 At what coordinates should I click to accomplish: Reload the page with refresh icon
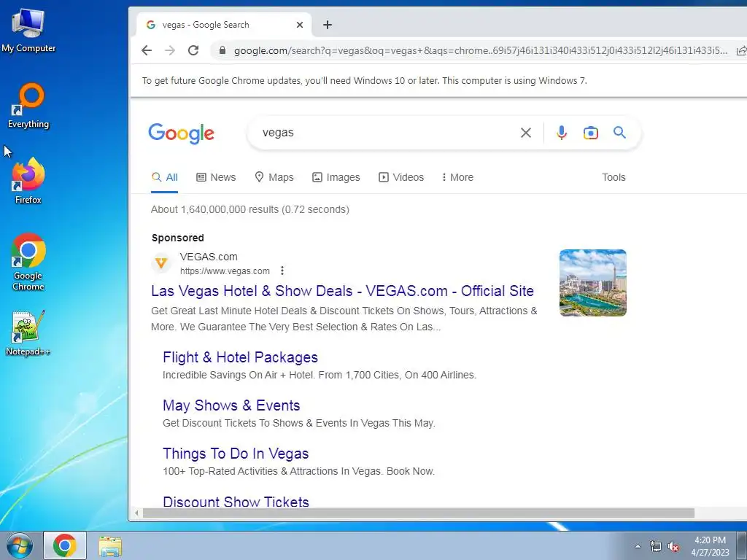[x=193, y=50]
